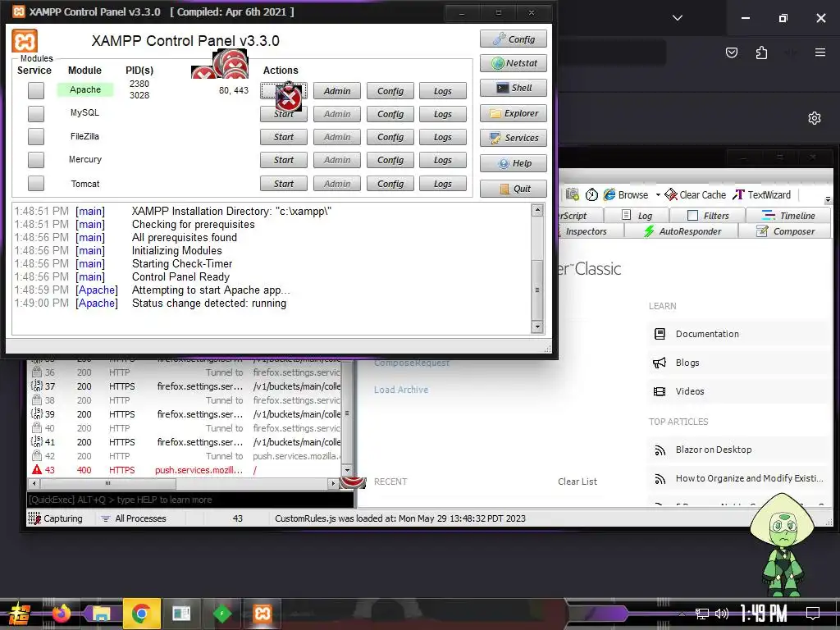View Apache Logs
840x630 pixels.
442,91
